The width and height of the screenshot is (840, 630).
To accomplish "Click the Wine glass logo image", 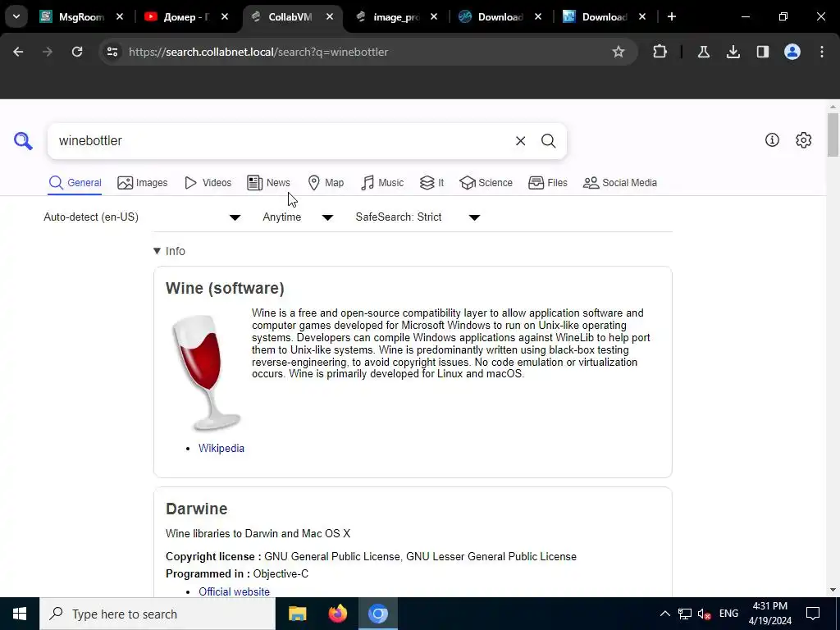I will tap(206, 372).
